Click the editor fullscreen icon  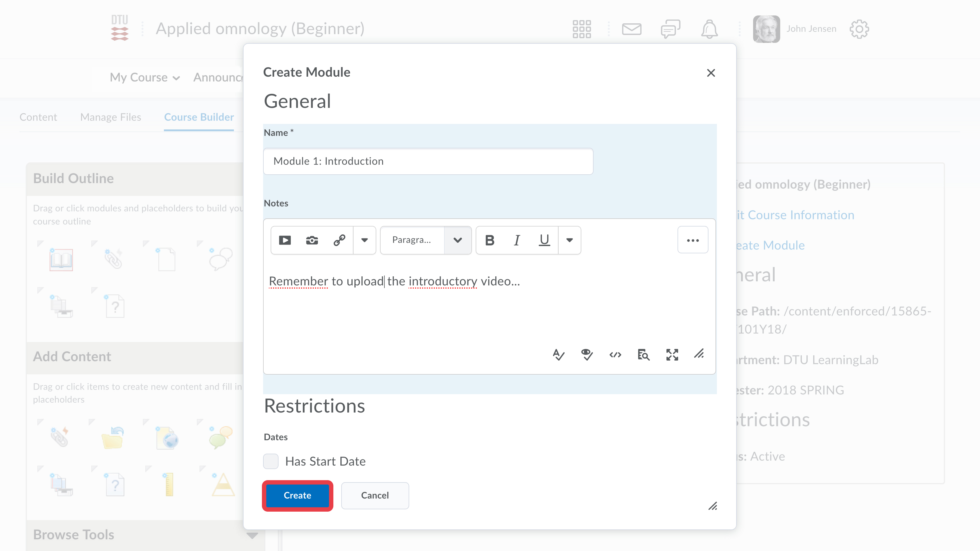672,355
